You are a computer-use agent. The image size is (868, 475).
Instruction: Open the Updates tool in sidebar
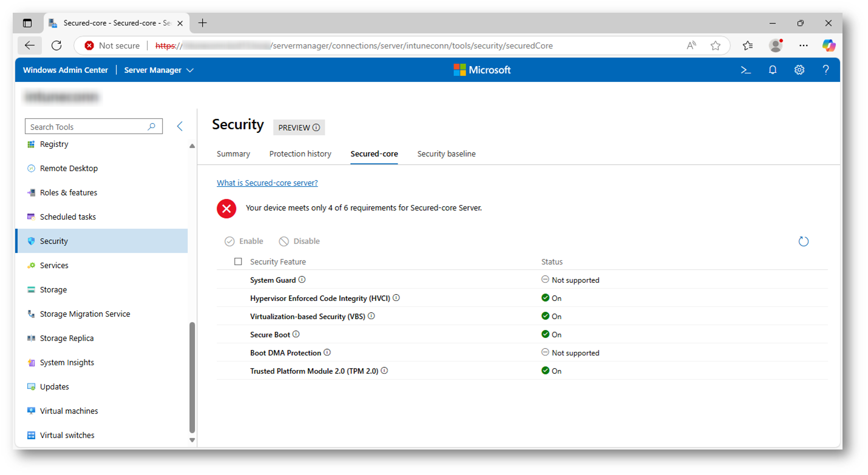[x=101, y=386]
